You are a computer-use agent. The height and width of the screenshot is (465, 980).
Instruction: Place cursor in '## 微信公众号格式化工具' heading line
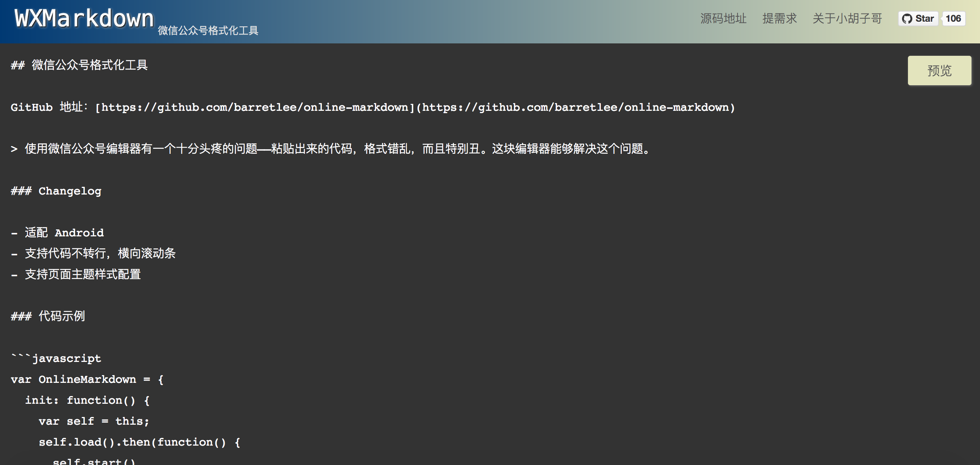coord(79,65)
